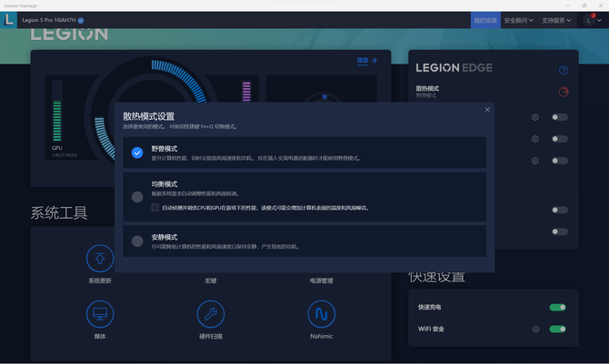Click the 均衡模式 option title
Screen dimensions: 609x364
[x=165, y=184]
